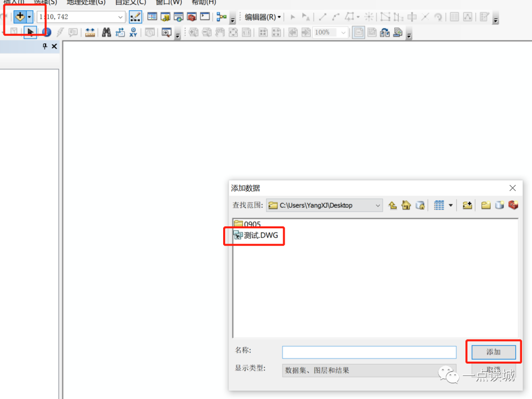Open the Table of Contents window icon

pyautogui.click(x=152, y=17)
